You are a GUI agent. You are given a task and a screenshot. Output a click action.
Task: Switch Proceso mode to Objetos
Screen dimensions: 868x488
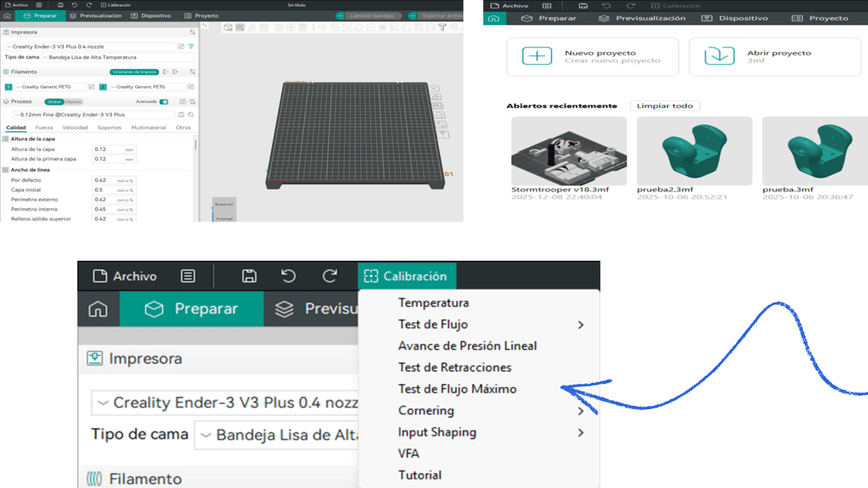point(74,102)
